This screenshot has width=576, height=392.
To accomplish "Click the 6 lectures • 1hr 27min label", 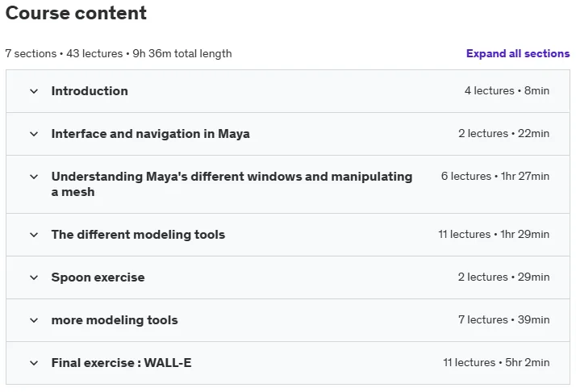I will [x=495, y=177].
